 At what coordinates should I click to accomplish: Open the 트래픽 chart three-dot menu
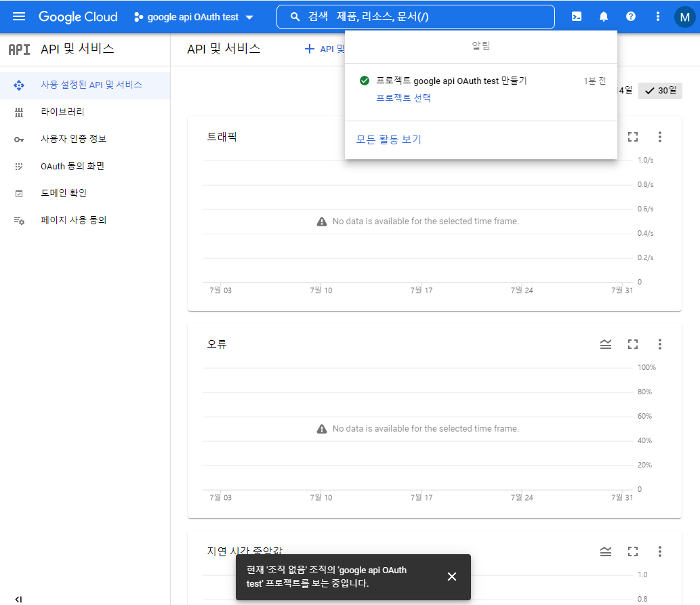[660, 137]
